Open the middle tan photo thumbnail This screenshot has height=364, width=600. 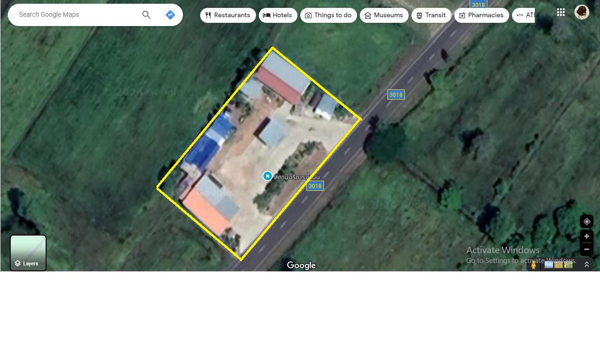pos(559,264)
